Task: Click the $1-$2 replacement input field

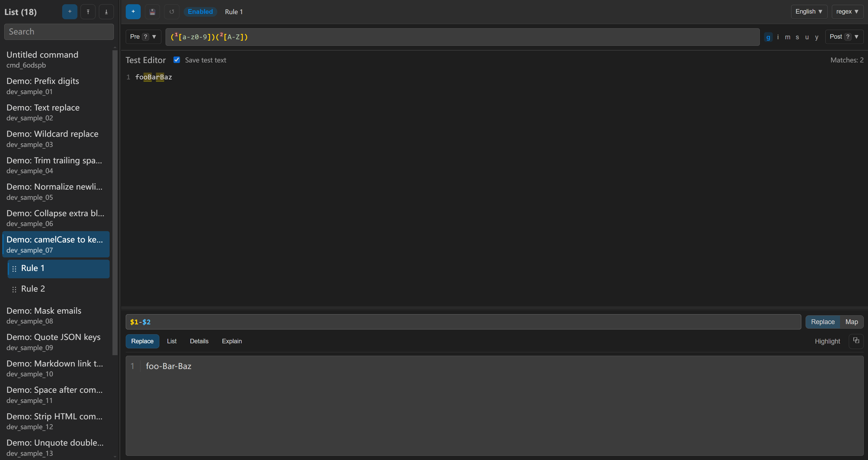Action: point(463,322)
